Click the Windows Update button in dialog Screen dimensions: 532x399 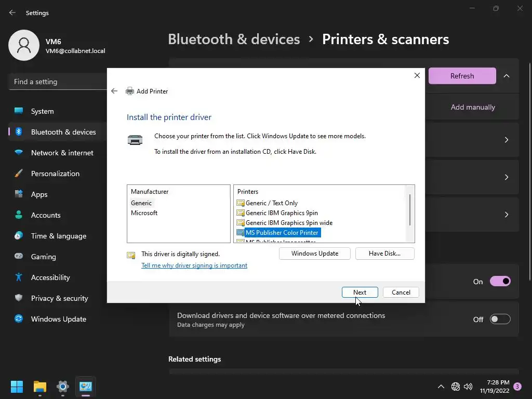(x=314, y=254)
